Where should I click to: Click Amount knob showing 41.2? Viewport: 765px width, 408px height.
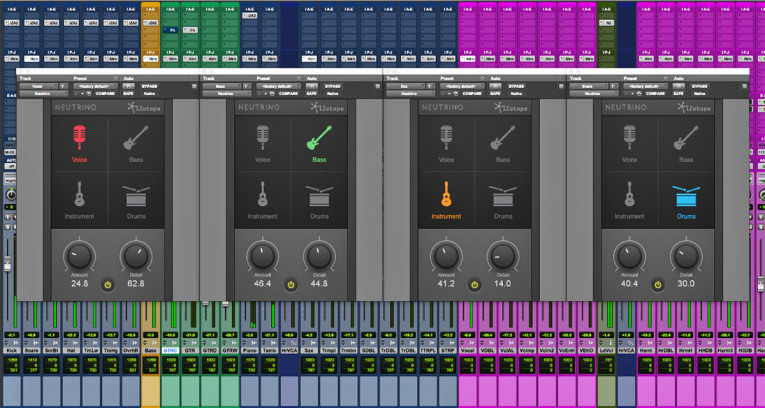[446, 256]
